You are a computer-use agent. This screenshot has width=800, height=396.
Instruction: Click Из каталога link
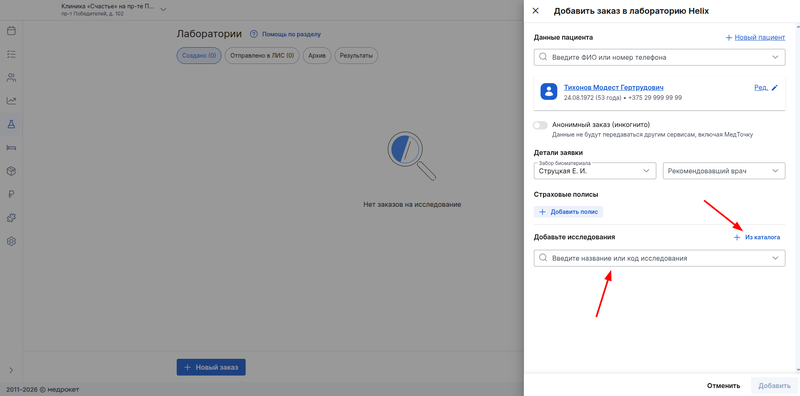(x=762, y=237)
